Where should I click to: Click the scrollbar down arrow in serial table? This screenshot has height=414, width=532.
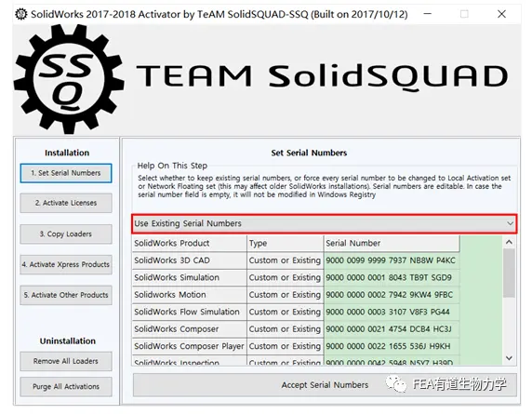coord(509,358)
